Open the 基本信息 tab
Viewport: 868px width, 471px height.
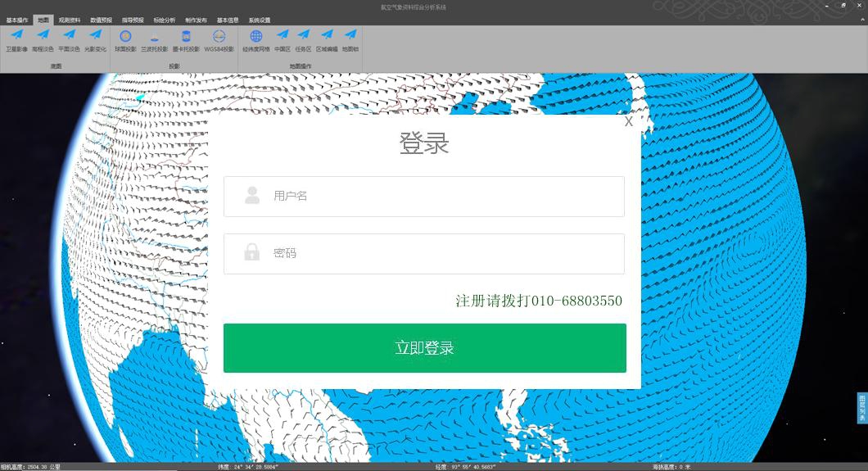pos(228,20)
